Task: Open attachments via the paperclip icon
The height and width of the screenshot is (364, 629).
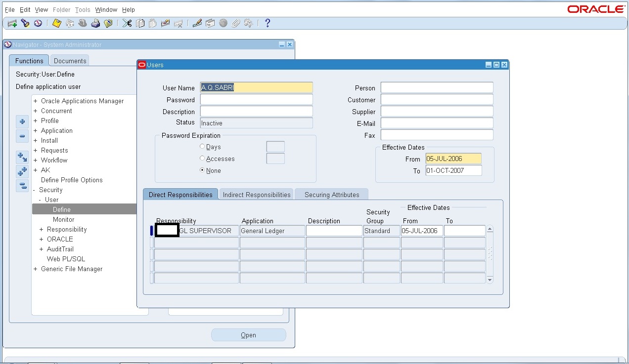Action: coord(236,23)
